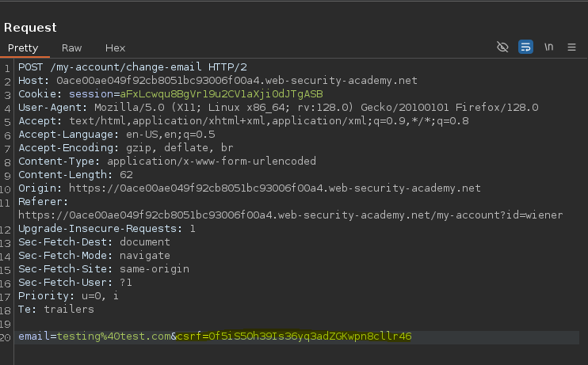Click the Origin header URL
This screenshot has height=365, width=588.
tap(275, 188)
